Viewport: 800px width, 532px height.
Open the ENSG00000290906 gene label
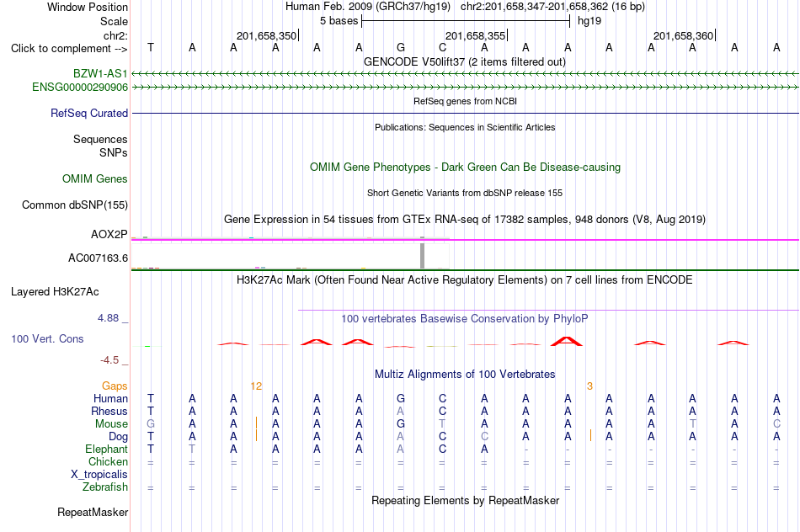(x=80, y=88)
